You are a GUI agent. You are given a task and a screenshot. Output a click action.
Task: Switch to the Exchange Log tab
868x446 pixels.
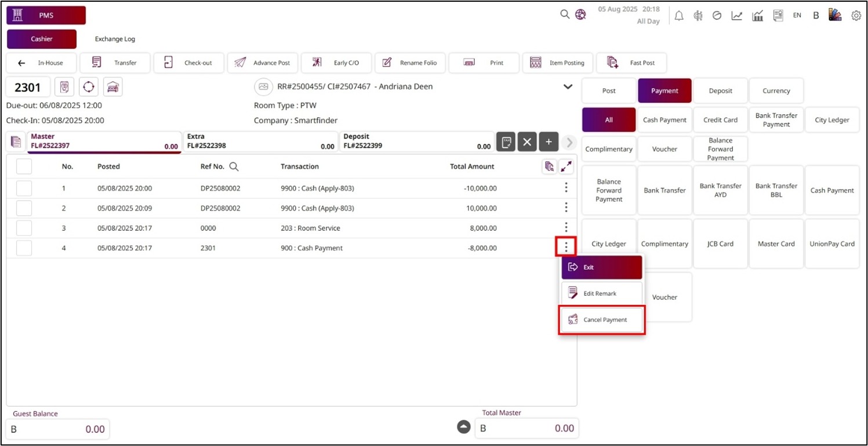115,39
